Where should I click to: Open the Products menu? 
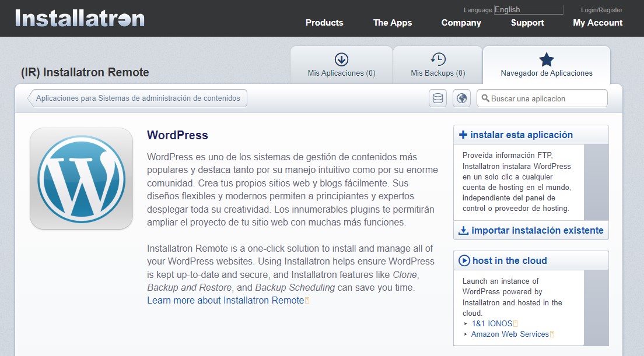tap(324, 23)
